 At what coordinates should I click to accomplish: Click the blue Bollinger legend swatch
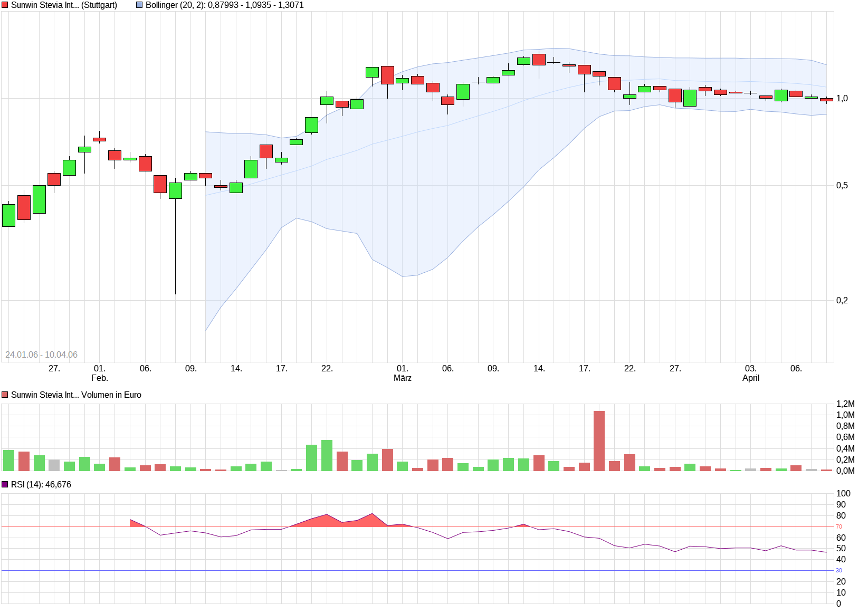pyautogui.click(x=140, y=5)
